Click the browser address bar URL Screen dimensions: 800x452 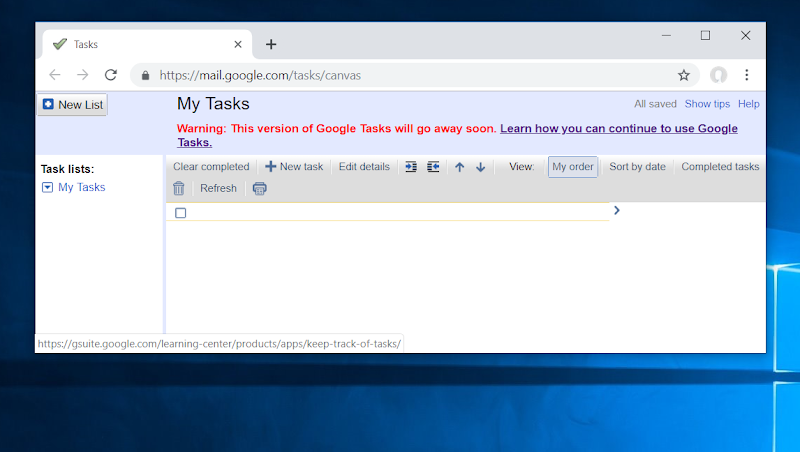pos(260,76)
